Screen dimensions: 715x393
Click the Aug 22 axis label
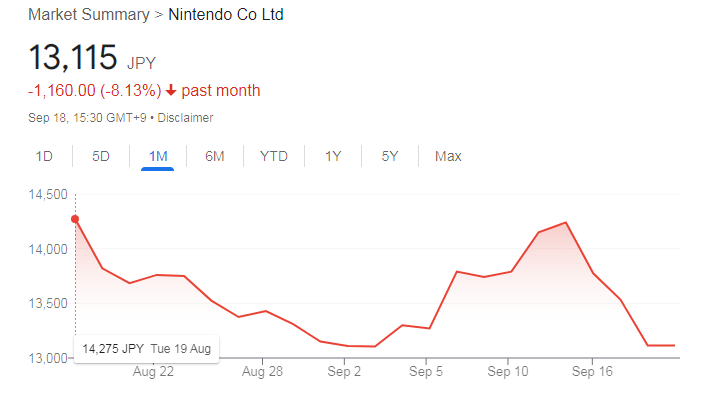click(153, 372)
